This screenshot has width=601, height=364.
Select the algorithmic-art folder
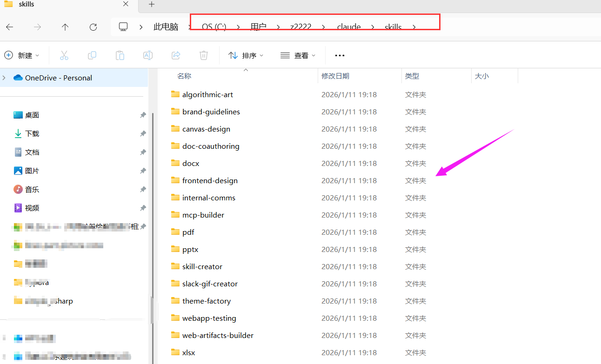207,94
